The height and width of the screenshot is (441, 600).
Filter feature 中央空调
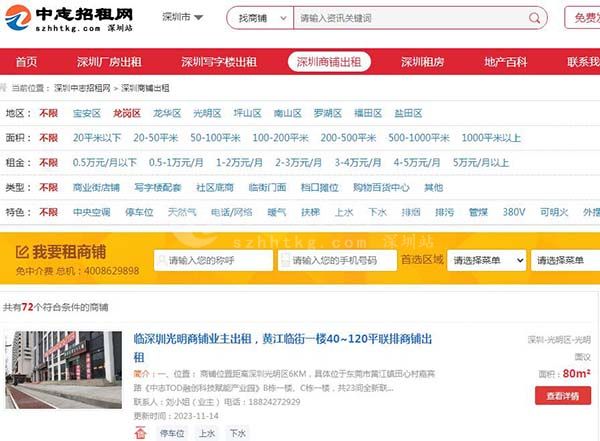pyautogui.click(x=91, y=212)
